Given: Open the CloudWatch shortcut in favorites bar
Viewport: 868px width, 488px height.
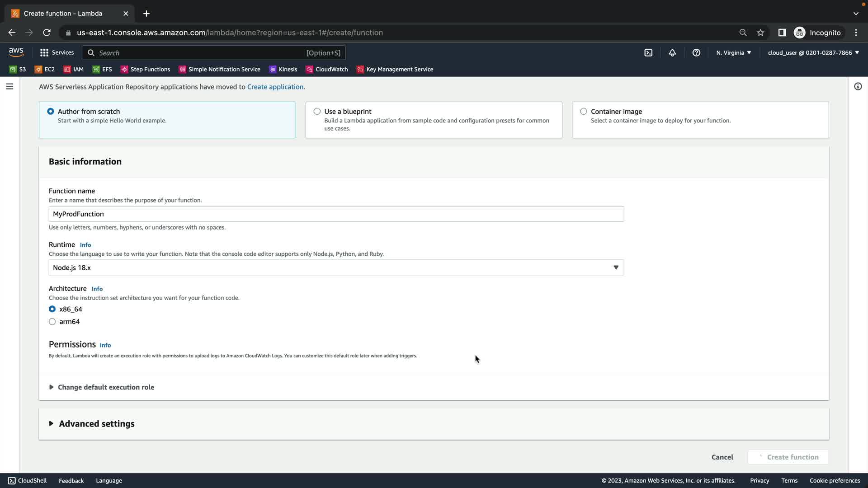Looking at the screenshot, I should point(327,69).
